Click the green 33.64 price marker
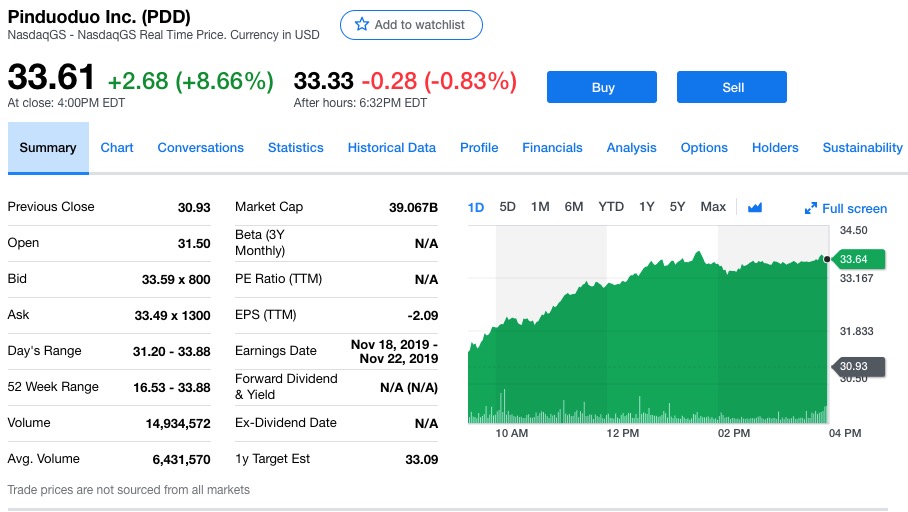 (x=859, y=259)
